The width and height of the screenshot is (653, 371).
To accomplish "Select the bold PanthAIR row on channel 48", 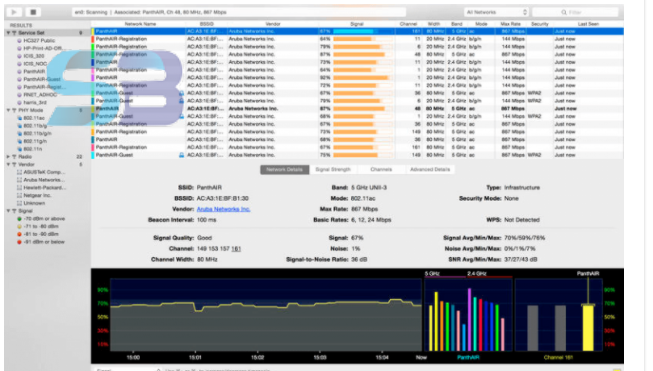I will pyautogui.click(x=357, y=109).
